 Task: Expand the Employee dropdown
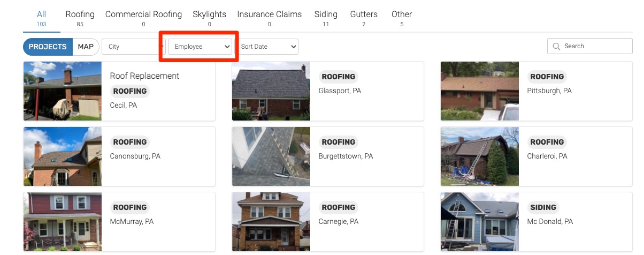coord(200,47)
